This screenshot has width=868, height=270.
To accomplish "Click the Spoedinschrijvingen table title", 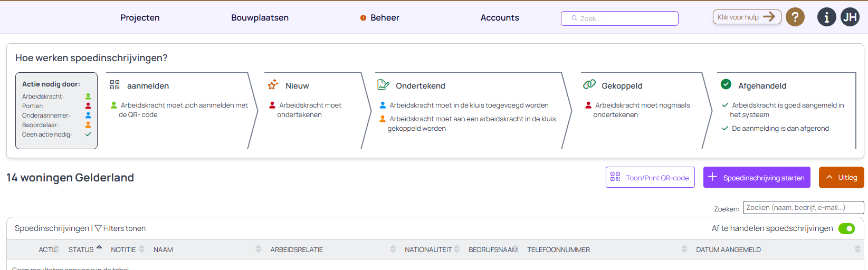I will point(52,228).
